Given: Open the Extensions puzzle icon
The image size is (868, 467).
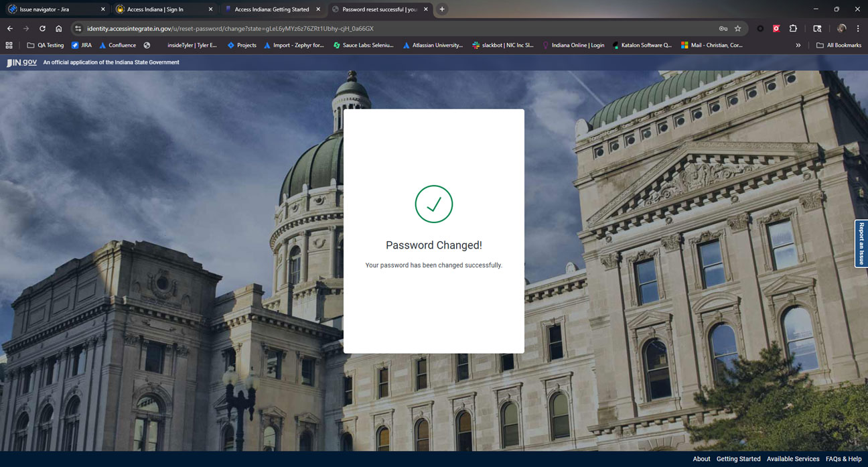Looking at the screenshot, I should click(793, 29).
